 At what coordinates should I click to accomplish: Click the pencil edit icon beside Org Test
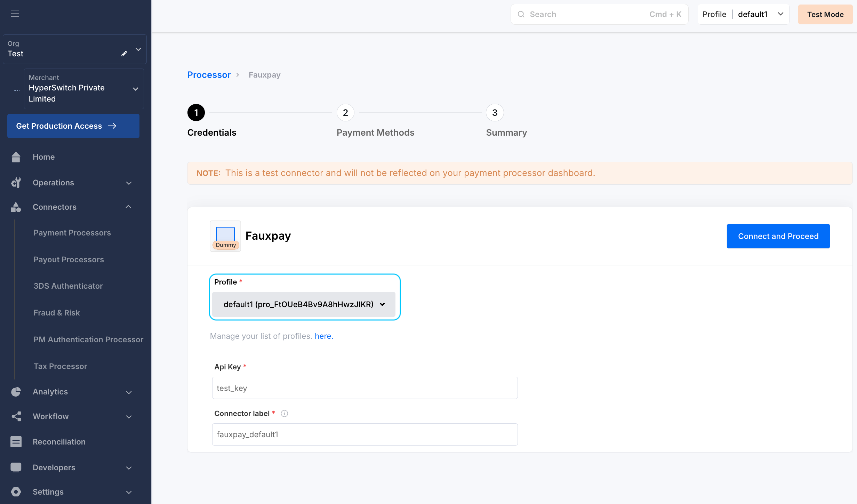[x=124, y=54]
